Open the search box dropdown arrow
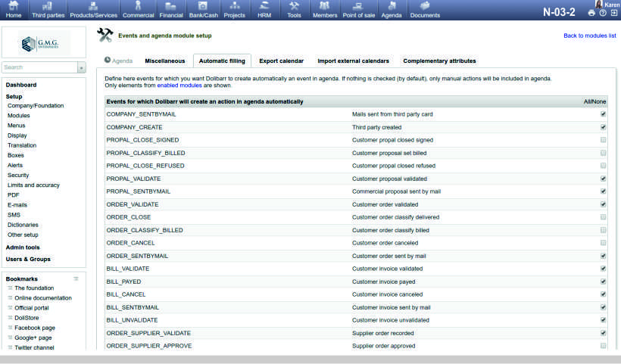This screenshot has height=364, width=621. coord(82,67)
